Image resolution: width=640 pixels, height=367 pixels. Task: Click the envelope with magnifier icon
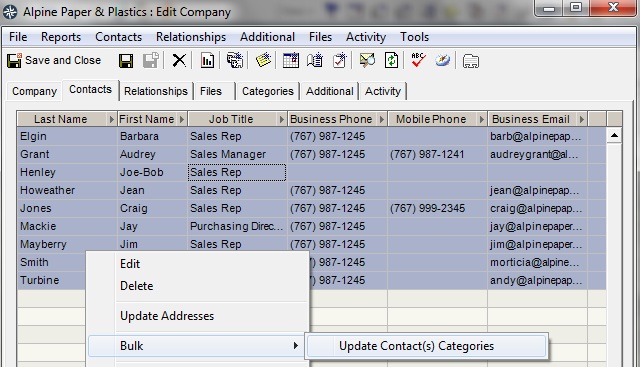(367, 61)
